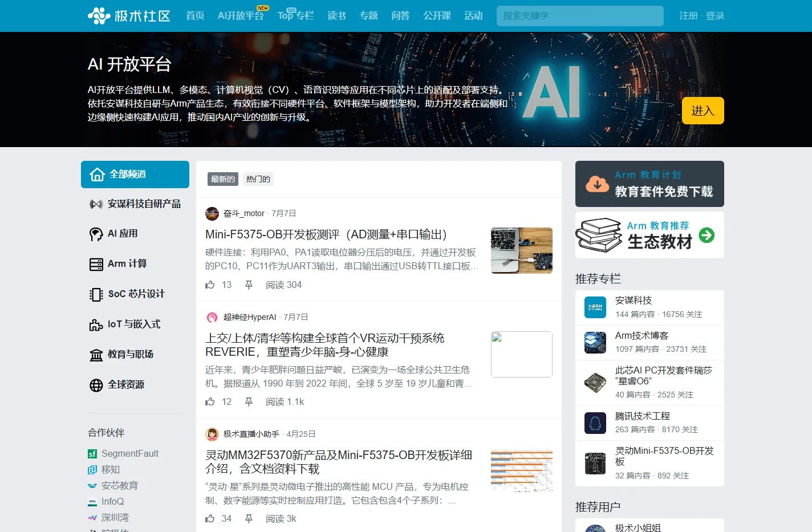Click 奋斗_motor author avatar
This screenshot has height=532, width=812.
pos(212,213)
